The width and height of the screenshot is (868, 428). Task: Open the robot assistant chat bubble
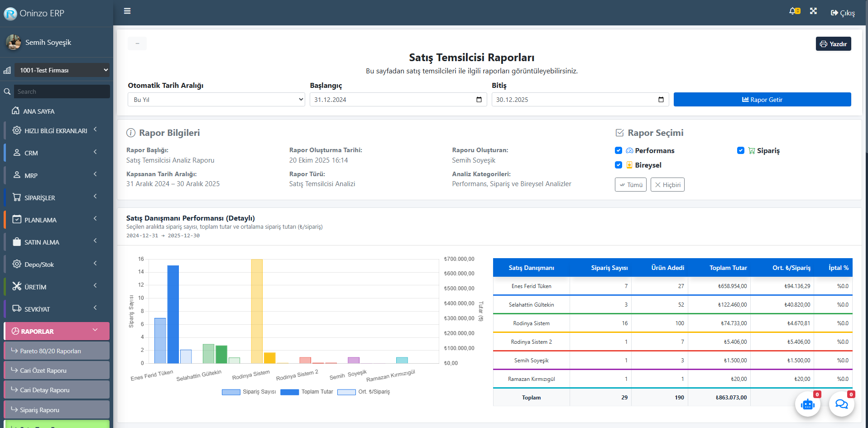pyautogui.click(x=807, y=404)
